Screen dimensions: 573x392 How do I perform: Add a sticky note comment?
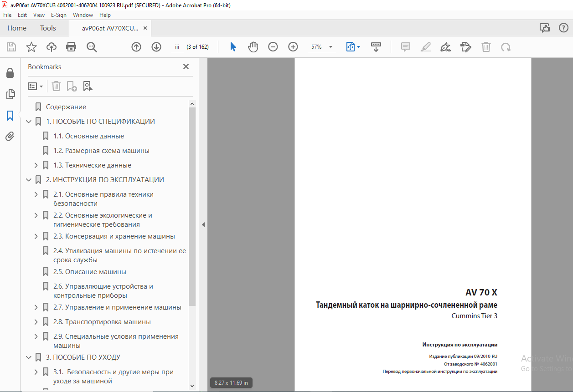pos(406,47)
